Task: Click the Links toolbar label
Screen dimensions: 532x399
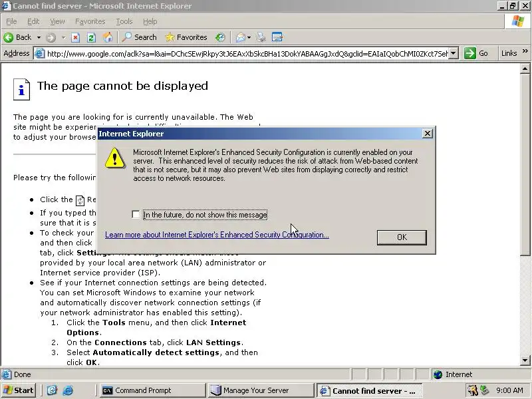Action: tap(509, 53)
